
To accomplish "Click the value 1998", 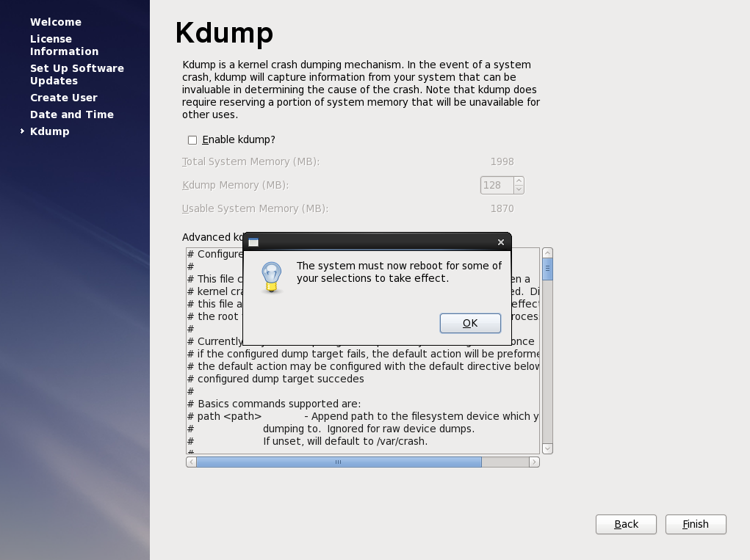I will click(502, 162).
